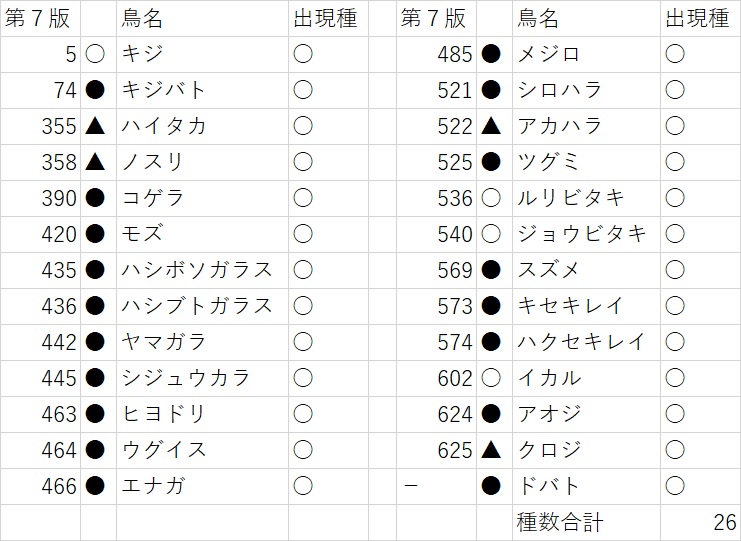
Task: Click the 出現種 circle in the キジバト row
Action: point(303,90)
